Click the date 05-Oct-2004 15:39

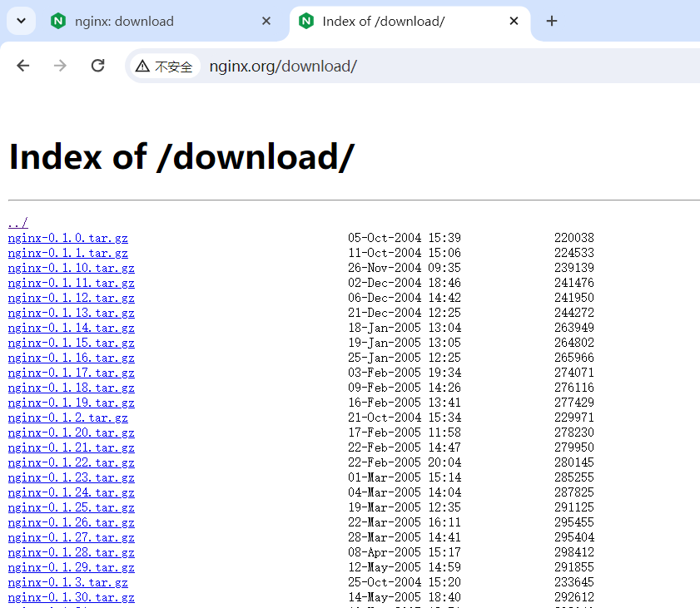click(x=405, y=238)
